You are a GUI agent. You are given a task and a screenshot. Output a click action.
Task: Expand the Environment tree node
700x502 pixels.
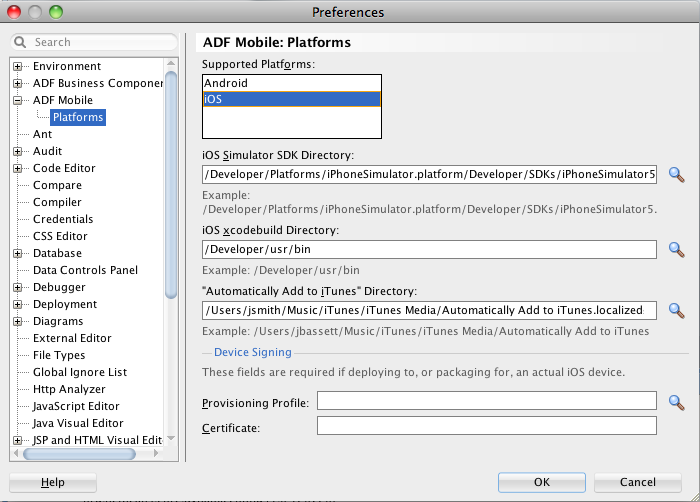click(17, 67)
